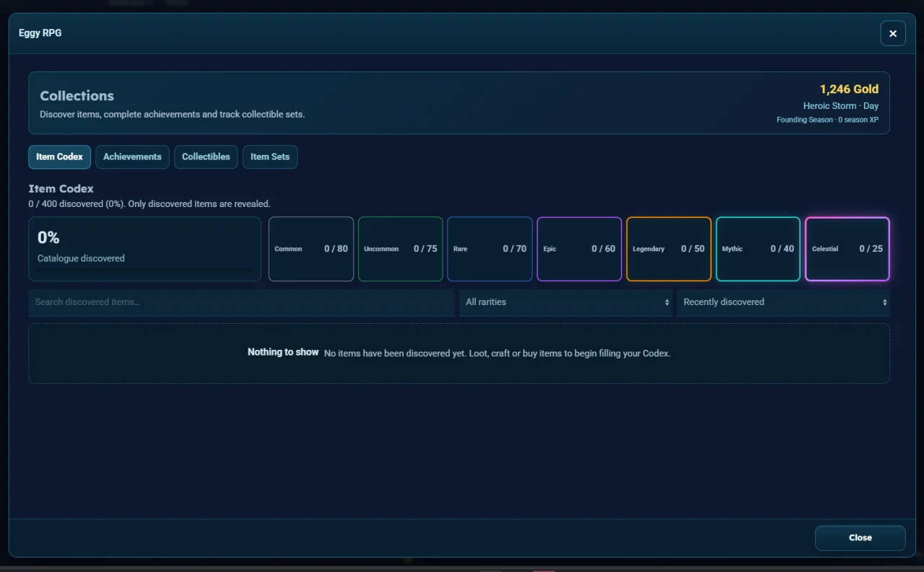
Task: Click the Founding Season XP text
Action: pos(827,120)
